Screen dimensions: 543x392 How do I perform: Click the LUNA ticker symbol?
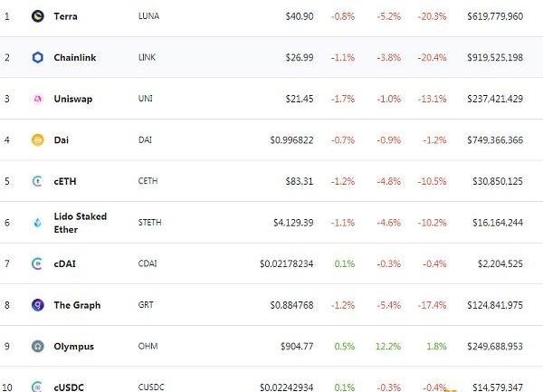click(x=148, y=16)
